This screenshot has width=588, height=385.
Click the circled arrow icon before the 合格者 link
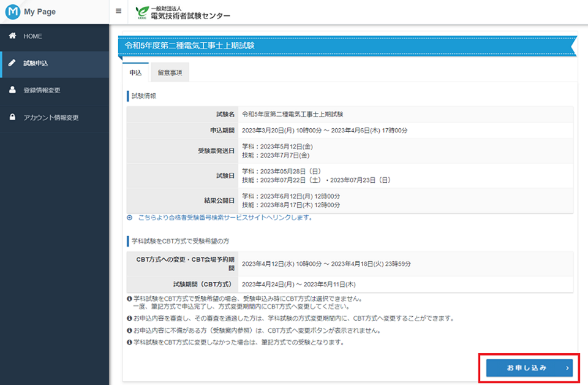pyautogui.click(x=130, y=218)
